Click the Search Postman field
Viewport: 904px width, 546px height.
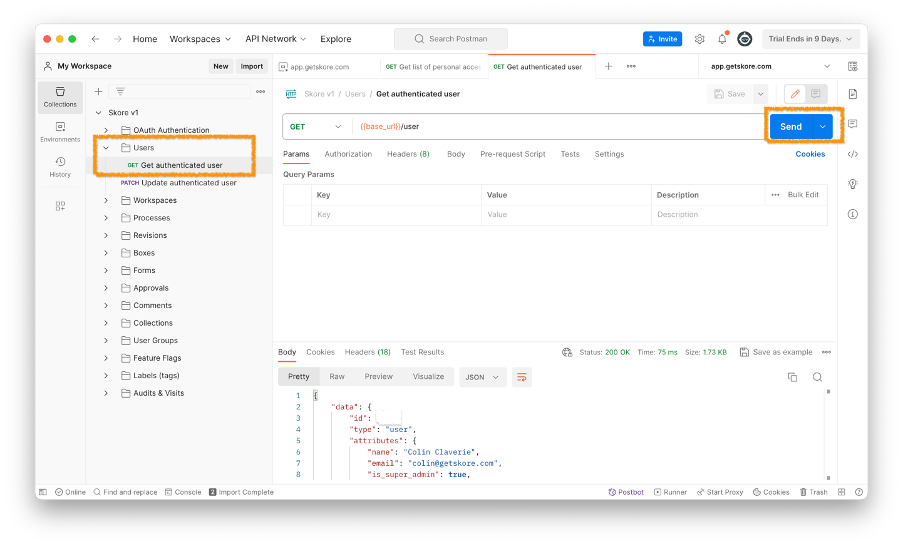tap(451, 39)
